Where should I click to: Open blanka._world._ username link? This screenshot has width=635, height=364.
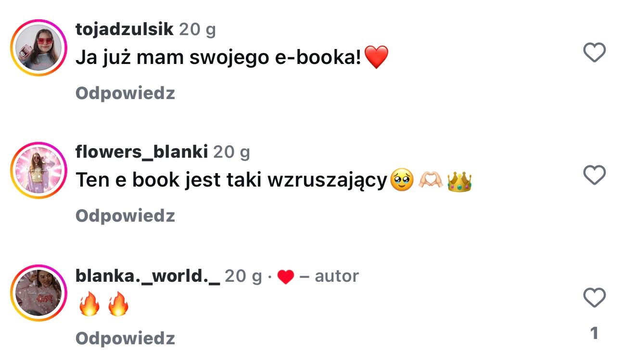tap(148, 276)
